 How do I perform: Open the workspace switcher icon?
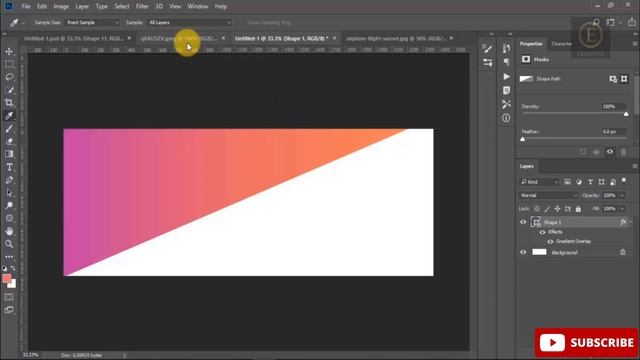[x=611, y=22]
